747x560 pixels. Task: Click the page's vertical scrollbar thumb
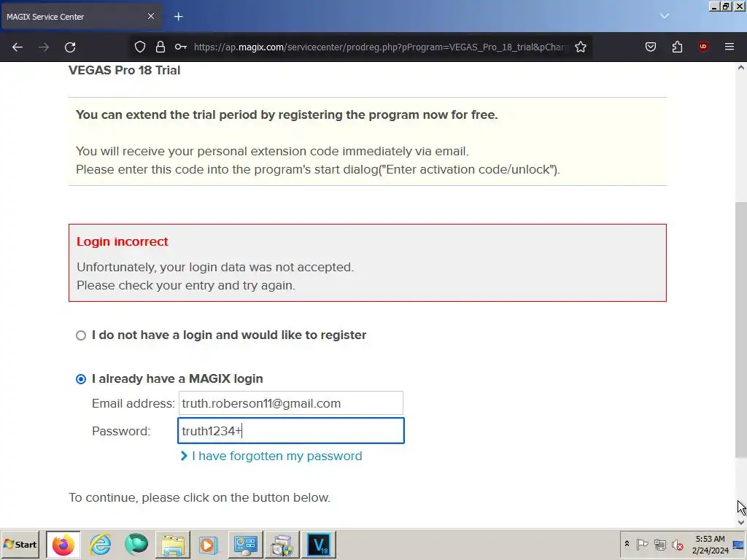pyautogui.click(x=740, y=330)
